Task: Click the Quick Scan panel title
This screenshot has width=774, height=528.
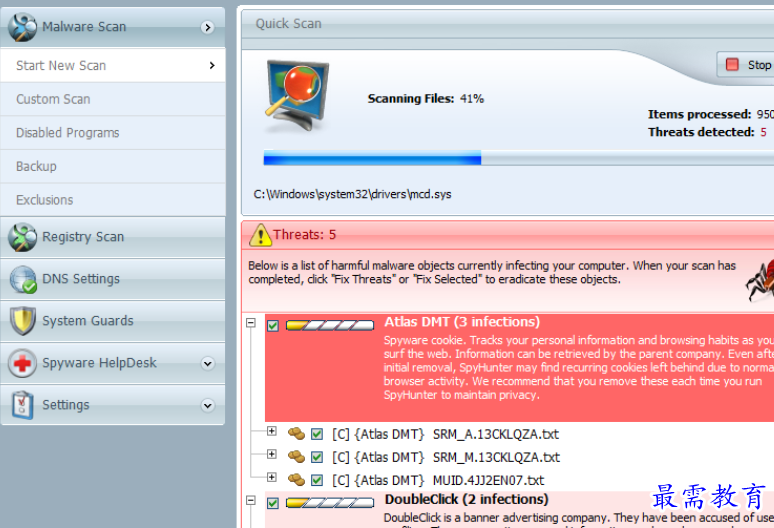Action: pos(288,24)
